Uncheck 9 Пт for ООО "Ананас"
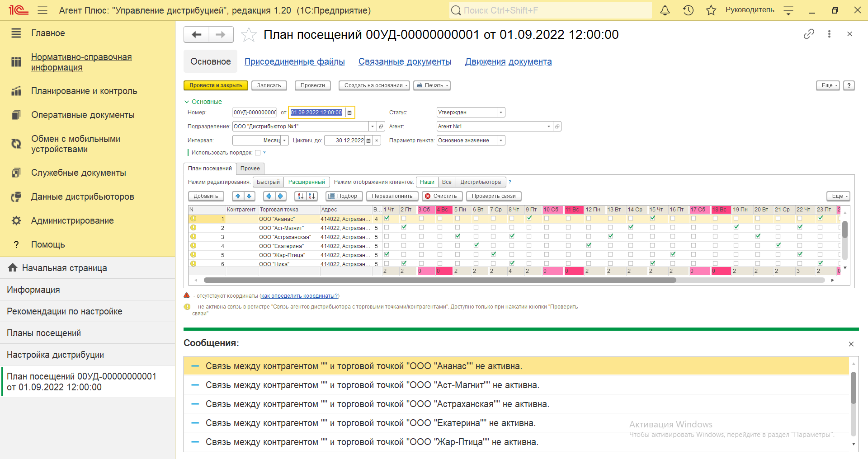 coord(529,218)
